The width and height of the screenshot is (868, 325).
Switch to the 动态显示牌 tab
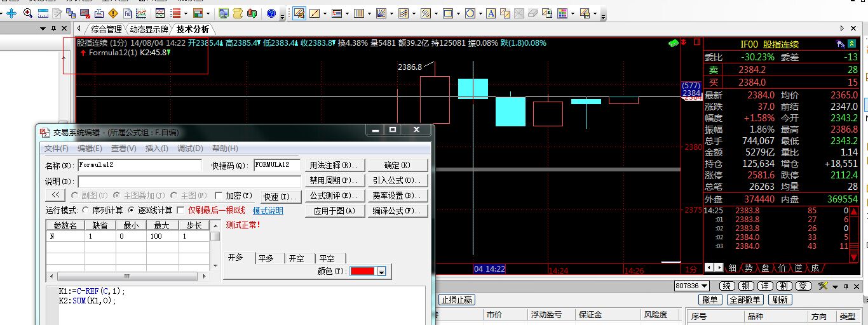point(149,29)
